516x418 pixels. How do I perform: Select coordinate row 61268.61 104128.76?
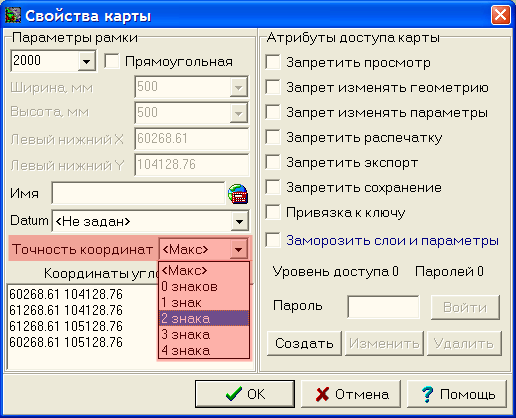point(66,310)
